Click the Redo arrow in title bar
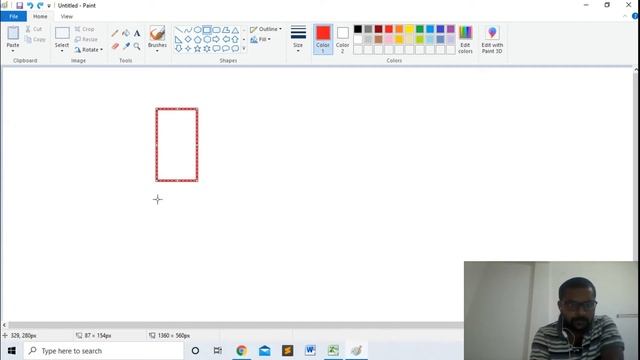640x360 pixels. (x=40, y=6)
